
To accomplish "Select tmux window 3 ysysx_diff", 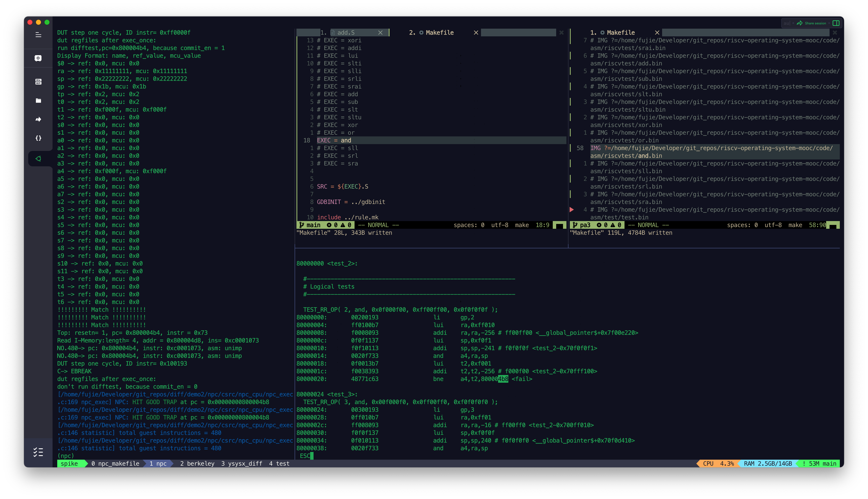I will [242, 463].
